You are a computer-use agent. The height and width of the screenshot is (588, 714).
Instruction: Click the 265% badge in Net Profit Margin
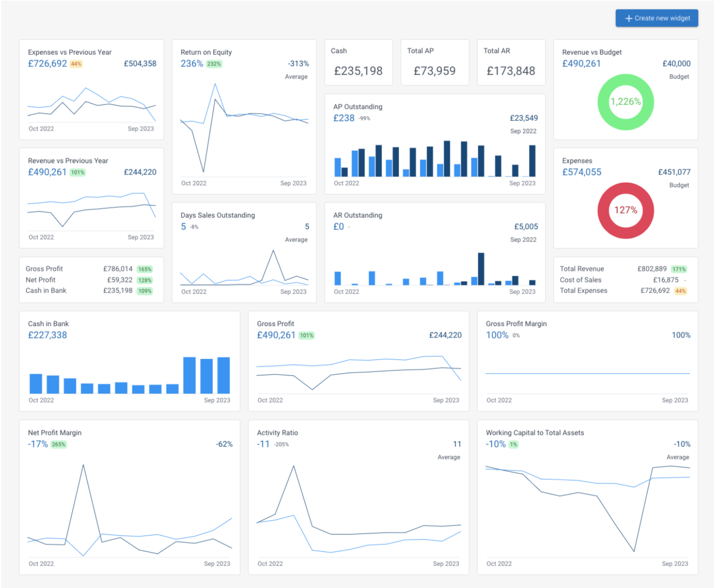pyautogui.click(x=58, y=444)
